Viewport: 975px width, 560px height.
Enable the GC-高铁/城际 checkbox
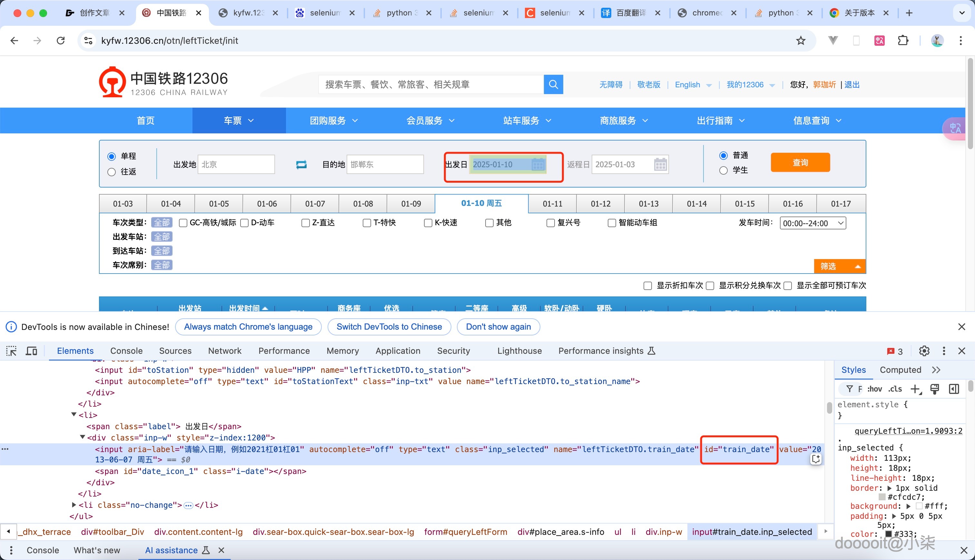[183, 223]
